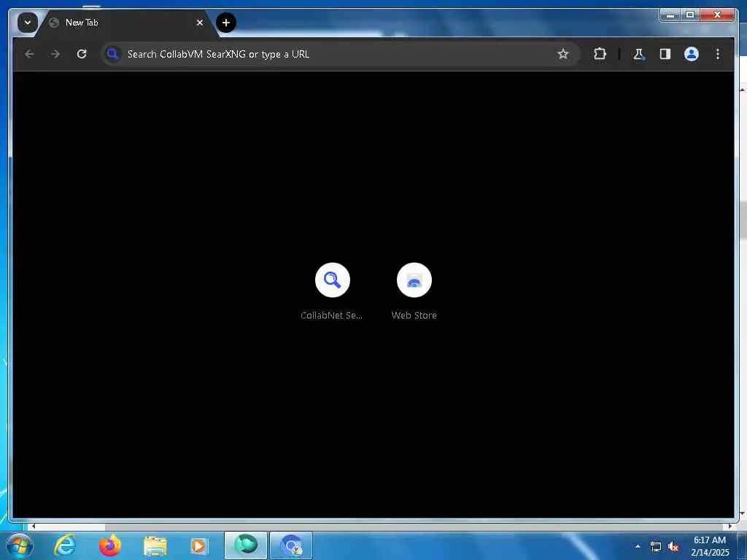Click the horizontal scrollbar thumb
The height and width of the screenshot is (560, 747).
pyautogui.click(x=71, y=526)
